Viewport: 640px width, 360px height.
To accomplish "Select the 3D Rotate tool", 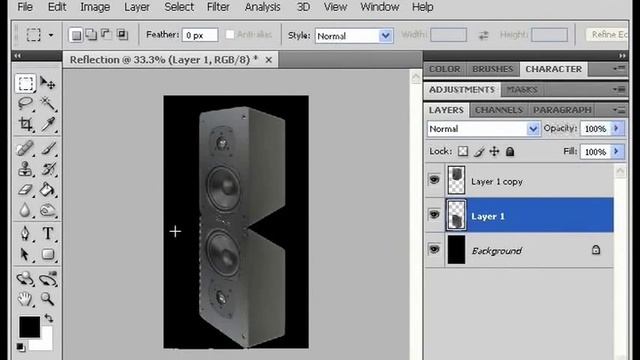I will point(25,279).
